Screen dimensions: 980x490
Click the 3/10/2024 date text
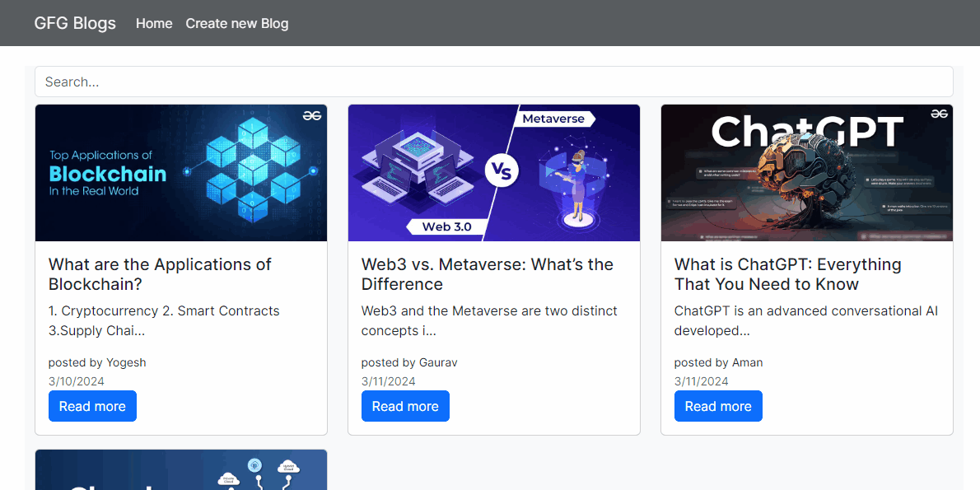tap(77, 381)
